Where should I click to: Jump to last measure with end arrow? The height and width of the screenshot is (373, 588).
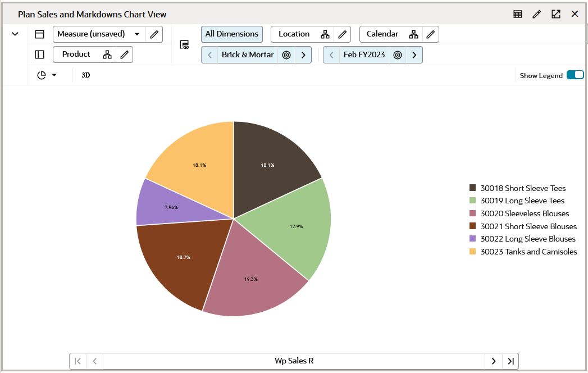point(510,361)
